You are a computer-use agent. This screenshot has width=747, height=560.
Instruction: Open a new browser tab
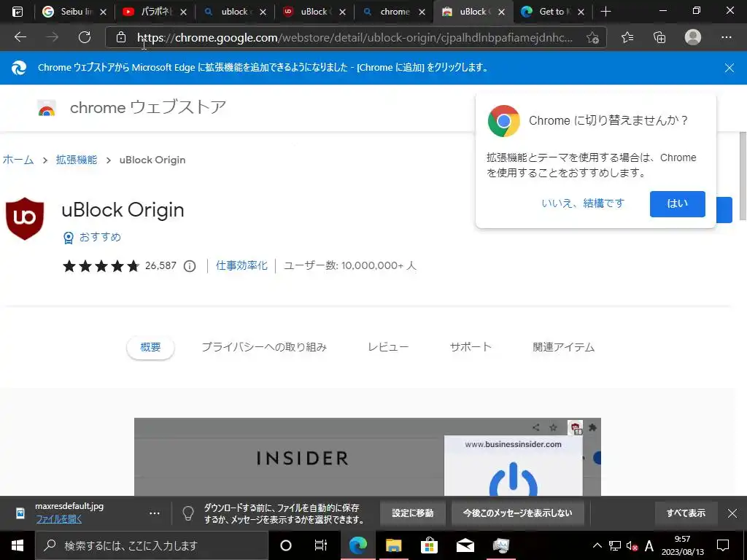tap(605, 12)
